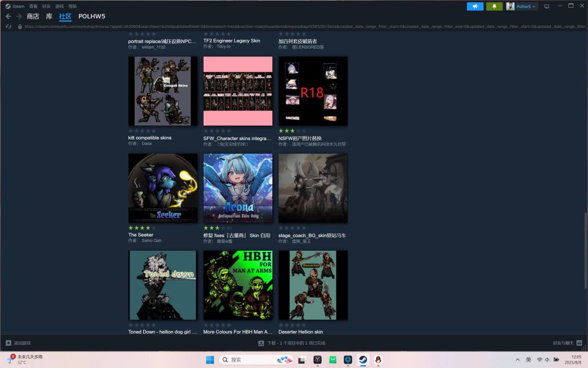
Task: Click the taskbar 搜索 search box
Action: click(x=256, y=360)
